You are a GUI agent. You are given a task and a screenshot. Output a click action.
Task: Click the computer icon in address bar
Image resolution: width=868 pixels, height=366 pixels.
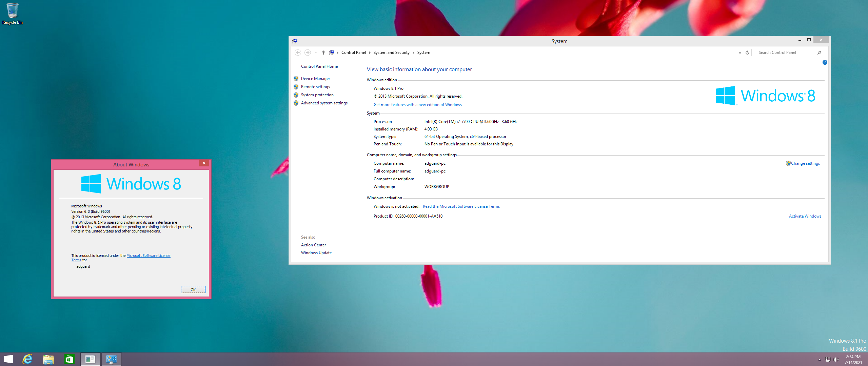pyautogui.click(x=332, y=52)
